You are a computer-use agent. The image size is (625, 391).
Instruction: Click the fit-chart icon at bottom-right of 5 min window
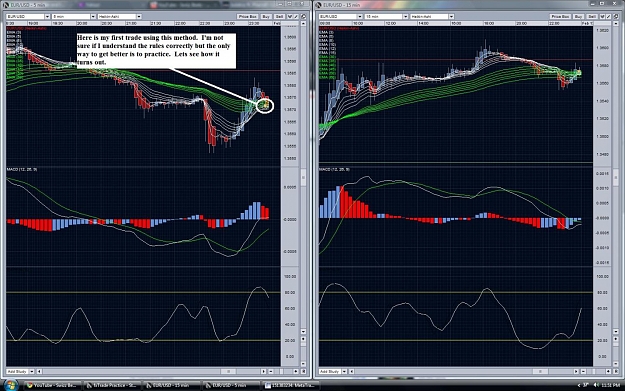pyautogui.click(x=303, y=371)
